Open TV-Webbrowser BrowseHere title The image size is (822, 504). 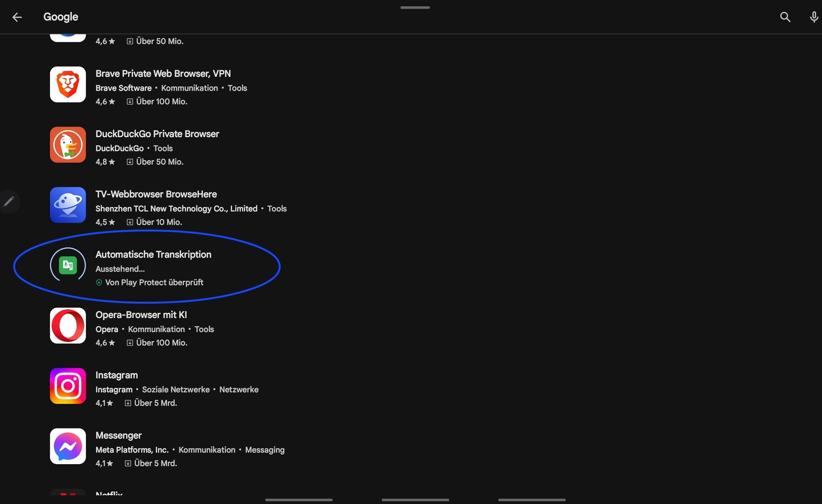tap(156, 194)
